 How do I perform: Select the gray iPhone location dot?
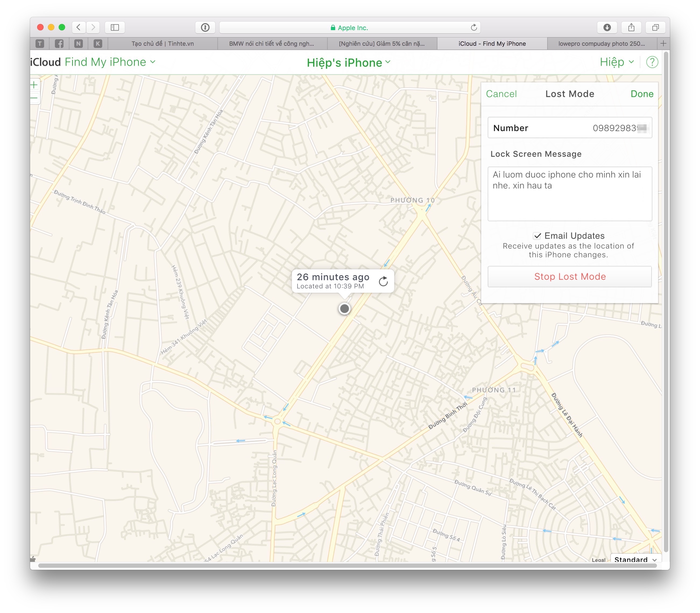[x=344, y=309]
